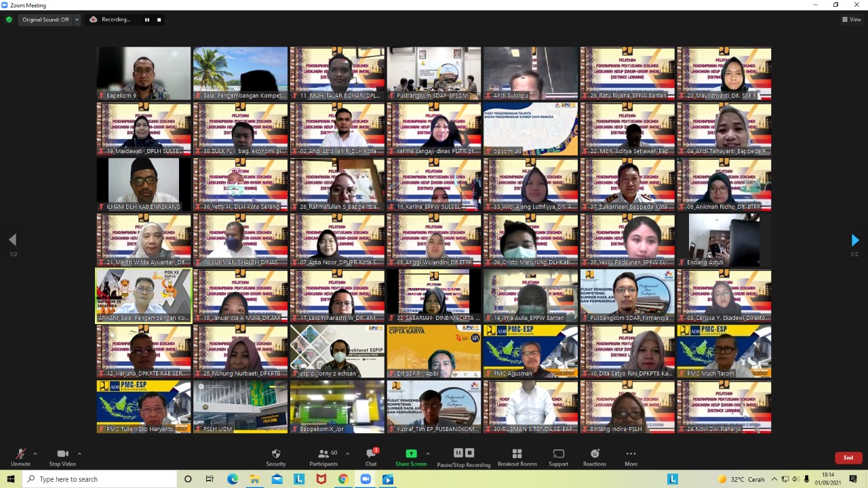This screenshot has width=868, height=488.
Task: Select PSLH UGM video tile
Action: pos(241,407)
